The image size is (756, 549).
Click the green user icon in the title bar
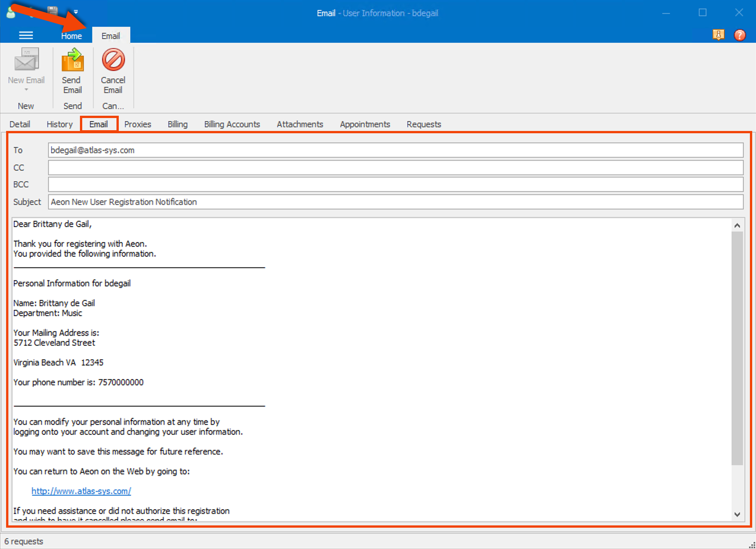tap(11, 12)
